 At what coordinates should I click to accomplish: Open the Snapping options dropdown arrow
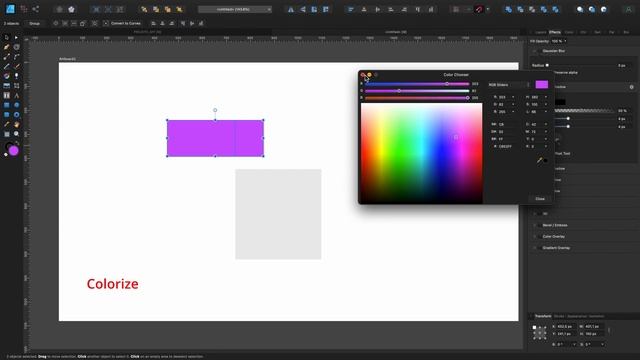coord(488,9)
